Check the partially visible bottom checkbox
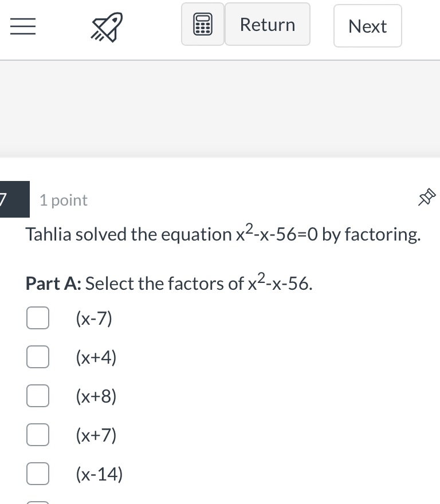Screen dimensions: 440x504 click(x=37, y=502)
